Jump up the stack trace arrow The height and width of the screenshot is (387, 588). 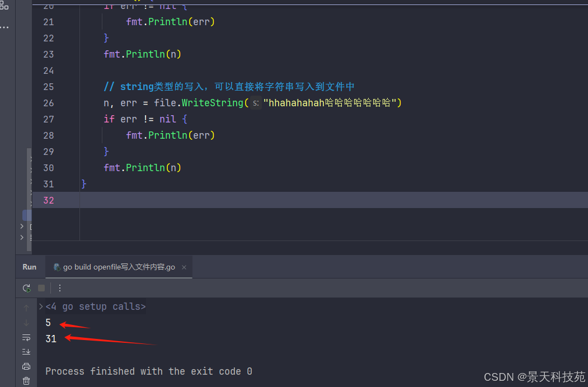tap(26, 308)
